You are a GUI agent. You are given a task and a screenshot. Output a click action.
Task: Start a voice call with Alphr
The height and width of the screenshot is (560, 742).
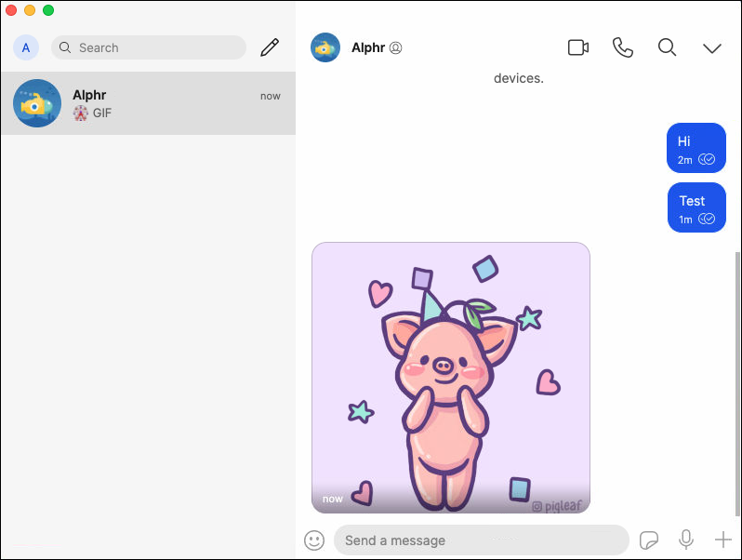tap(622, 47)
